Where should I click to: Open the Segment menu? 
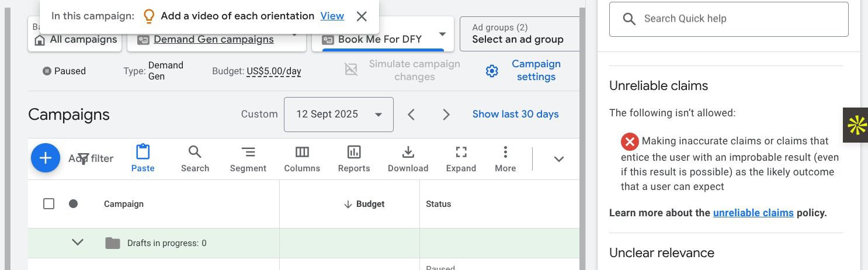248,158
